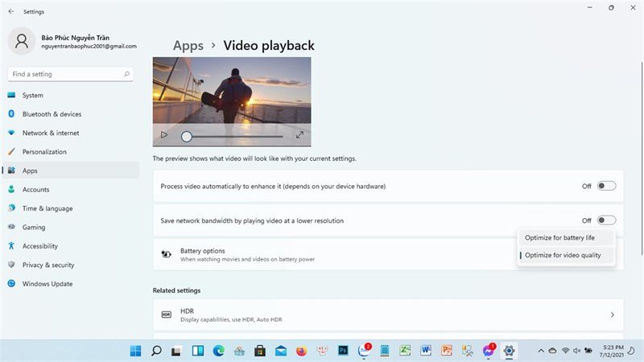Toggle automatic video processing enhancement
The width and height of the screenshot is (644, 362).
(606, 186)
